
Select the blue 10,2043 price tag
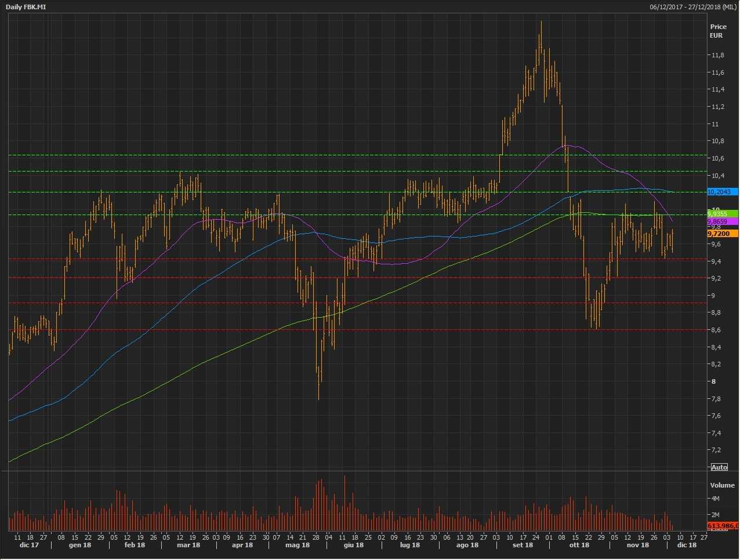point(722,192)
